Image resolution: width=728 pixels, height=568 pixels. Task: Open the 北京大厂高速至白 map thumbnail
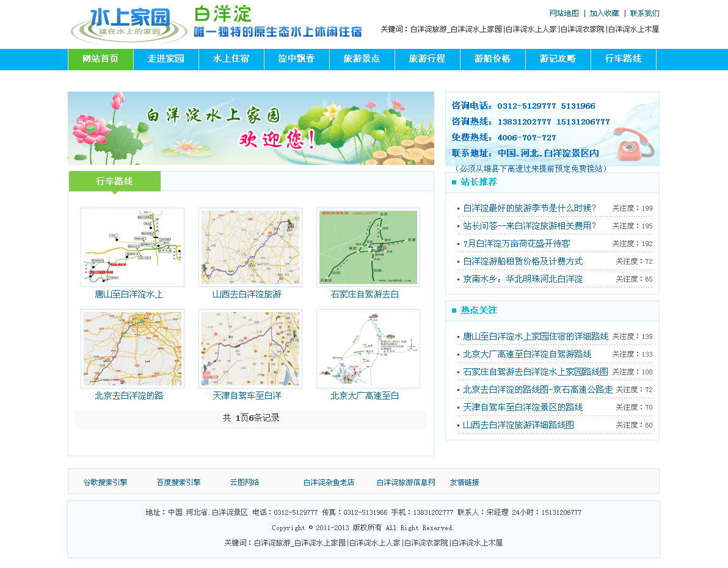(x=368, y=349)
